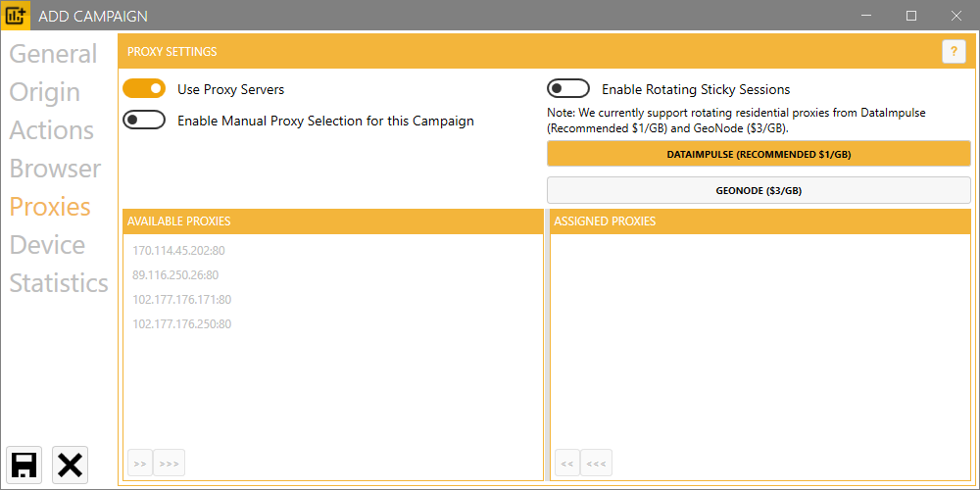Go to the Statistics tab
Screen dimensions: 980x490
point(59,283)
